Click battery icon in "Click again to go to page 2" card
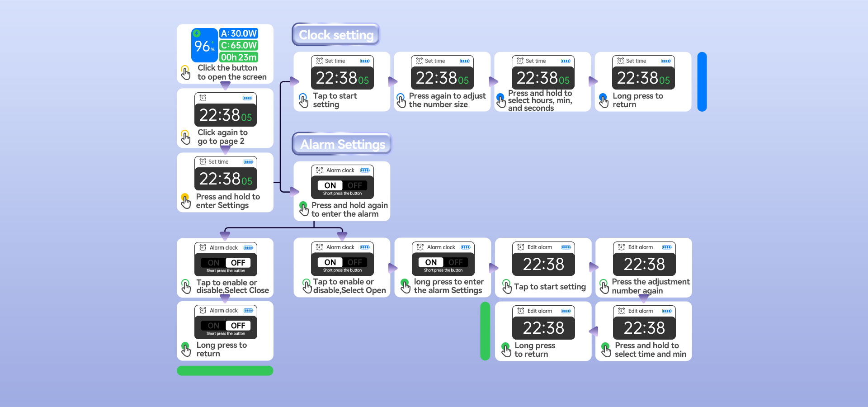The height and width of the screenshot is (407, 868). [x=247, y=98]
